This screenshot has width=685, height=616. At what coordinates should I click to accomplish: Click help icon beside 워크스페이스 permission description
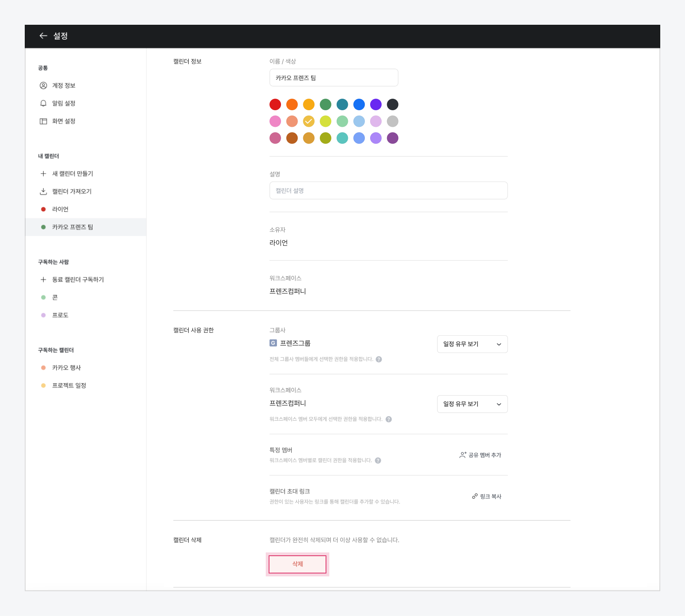point(389,419)
